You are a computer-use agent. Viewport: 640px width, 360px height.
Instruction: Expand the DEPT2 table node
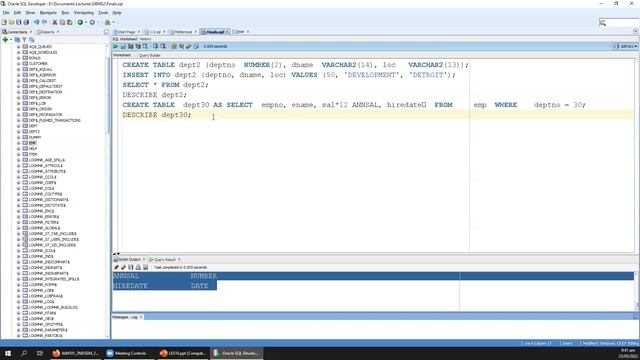(x=18, y=132)
